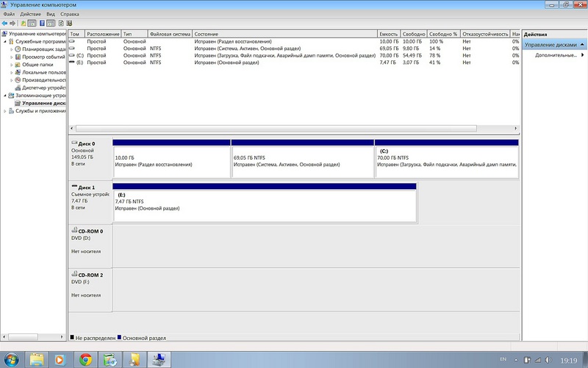Open the Вид menu
Image resolution: width=588 pixels, height=368 pixels.
pyautogui.click(x=51, y=14)
